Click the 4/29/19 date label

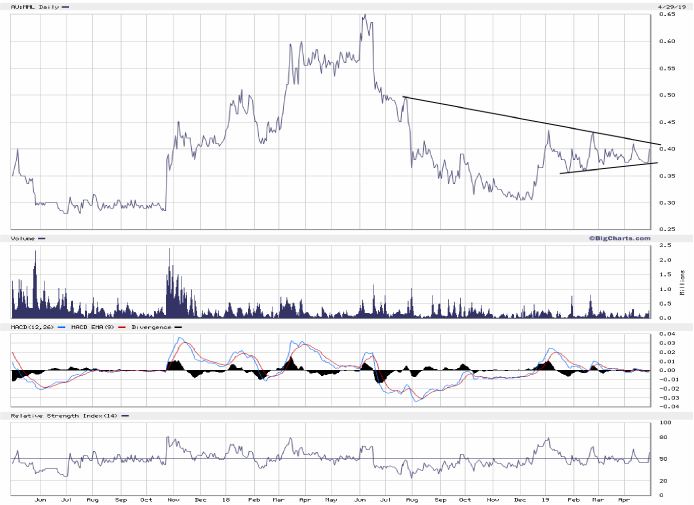(662, 5)
